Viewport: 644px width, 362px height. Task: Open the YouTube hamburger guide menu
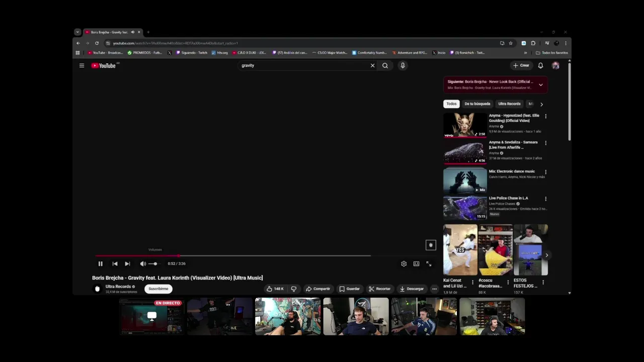(82, 65)
